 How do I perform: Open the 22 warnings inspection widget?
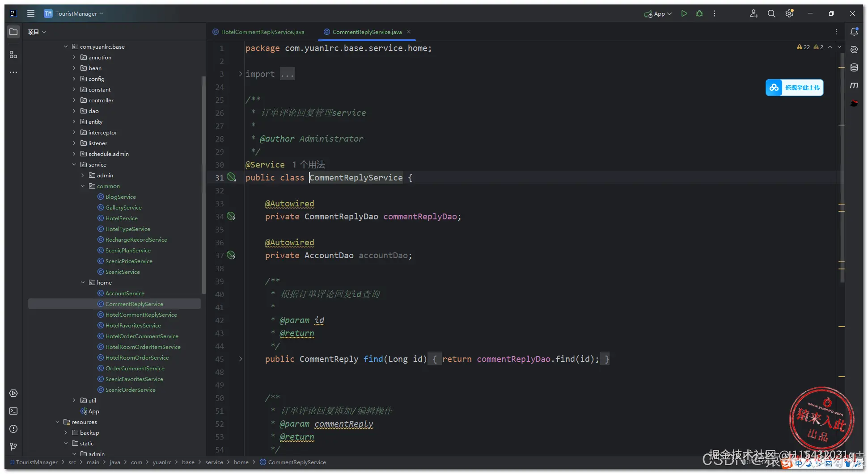(x=804, y=47)
